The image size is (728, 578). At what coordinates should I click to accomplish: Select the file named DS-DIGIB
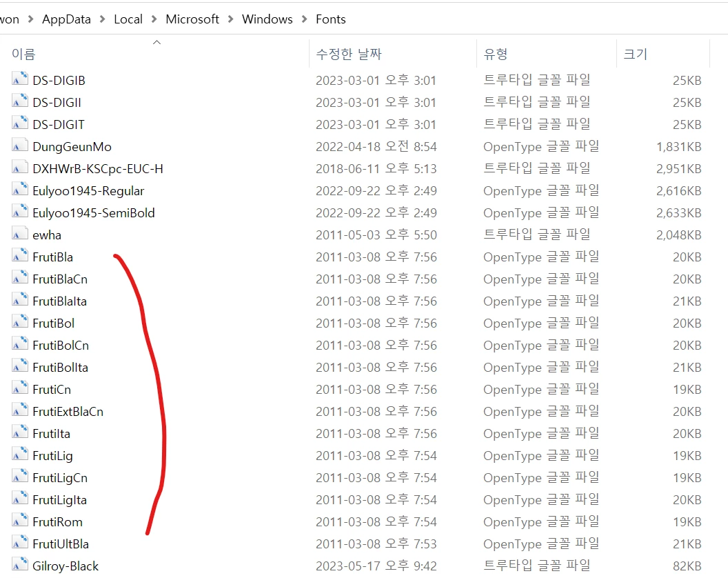(x=59, y=81)
